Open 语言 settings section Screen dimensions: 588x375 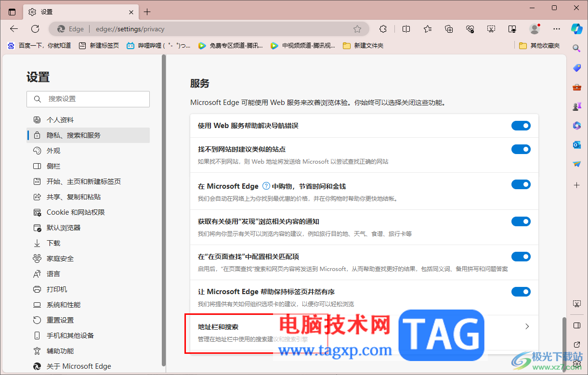(88, 274)
